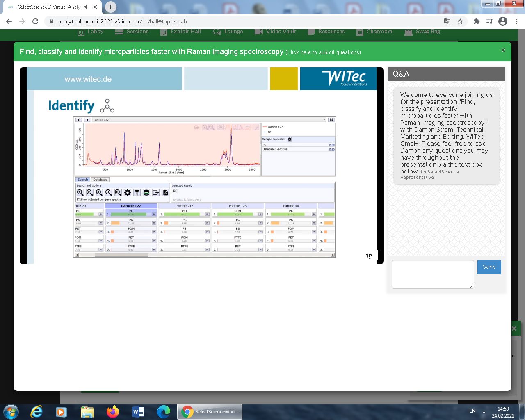Open the media control icon in the toolbar

coord(489,21)
